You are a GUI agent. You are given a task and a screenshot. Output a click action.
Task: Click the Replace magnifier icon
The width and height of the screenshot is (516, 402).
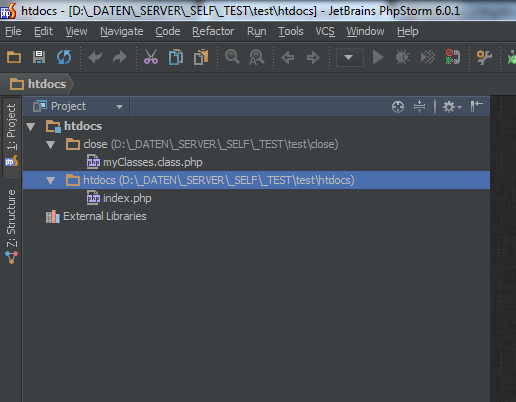(257, 57)
